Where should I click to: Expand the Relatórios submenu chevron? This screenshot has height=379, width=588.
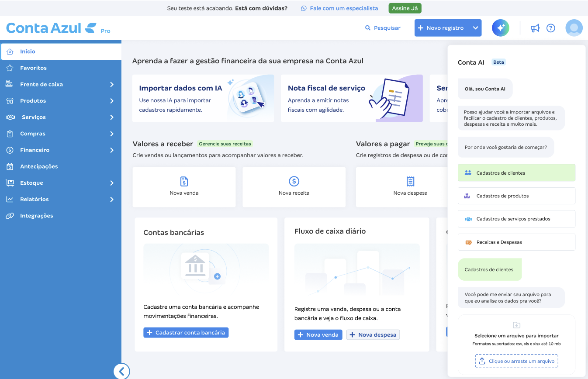point(112,199)
